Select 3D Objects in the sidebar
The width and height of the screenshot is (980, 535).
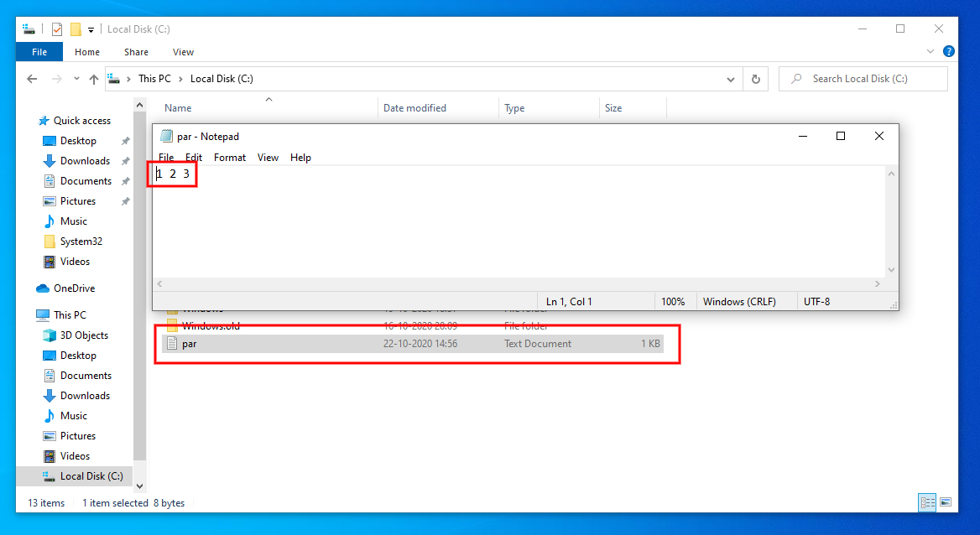click(x=84, y=335)
